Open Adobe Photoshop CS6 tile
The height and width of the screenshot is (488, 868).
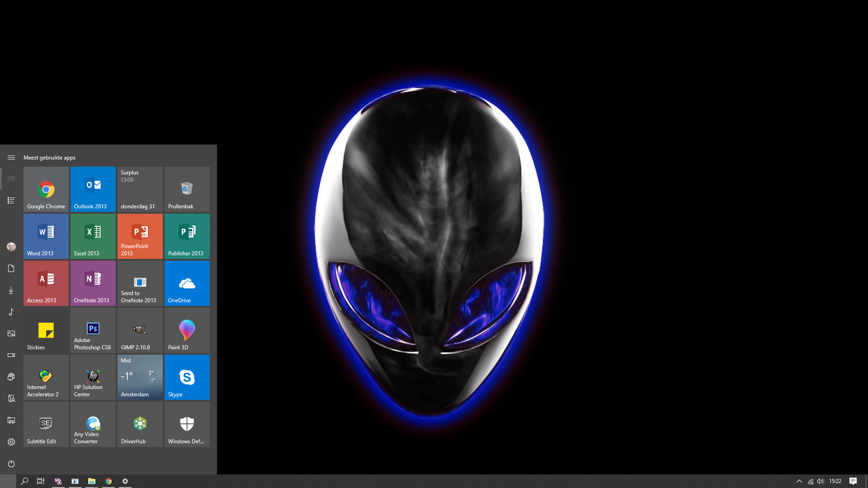pyautogui.click(x=93, y=330)
